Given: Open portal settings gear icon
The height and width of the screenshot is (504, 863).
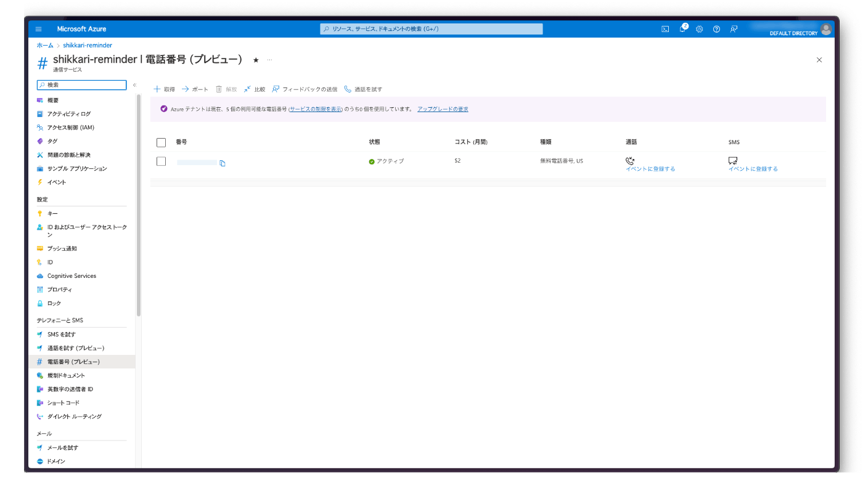Looking at the screenshot, I should point(700,29).
